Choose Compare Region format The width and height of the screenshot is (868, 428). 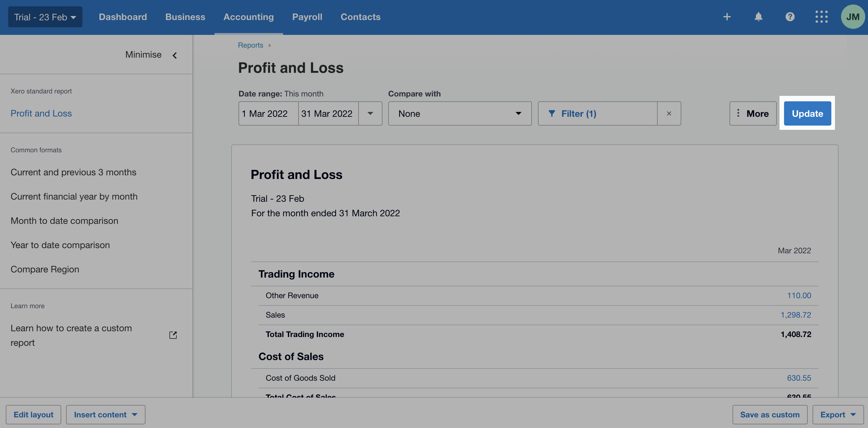tap(45, 269)
